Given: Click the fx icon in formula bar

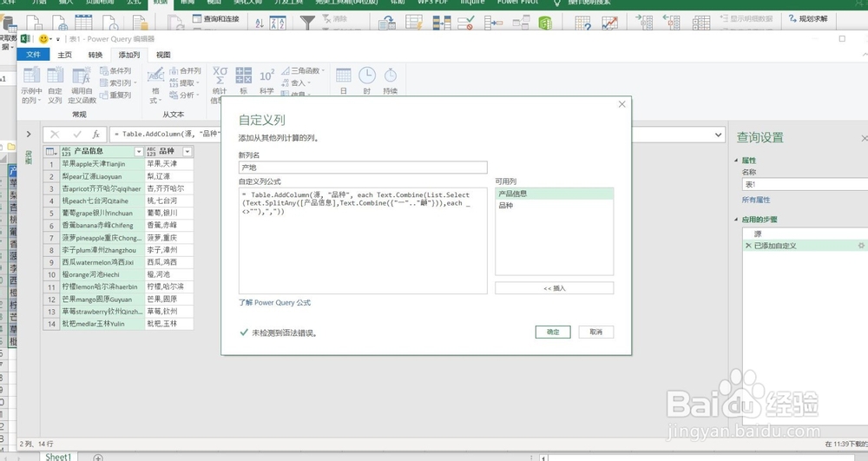Looking at the screenshot, I should (x=95, y=134).
